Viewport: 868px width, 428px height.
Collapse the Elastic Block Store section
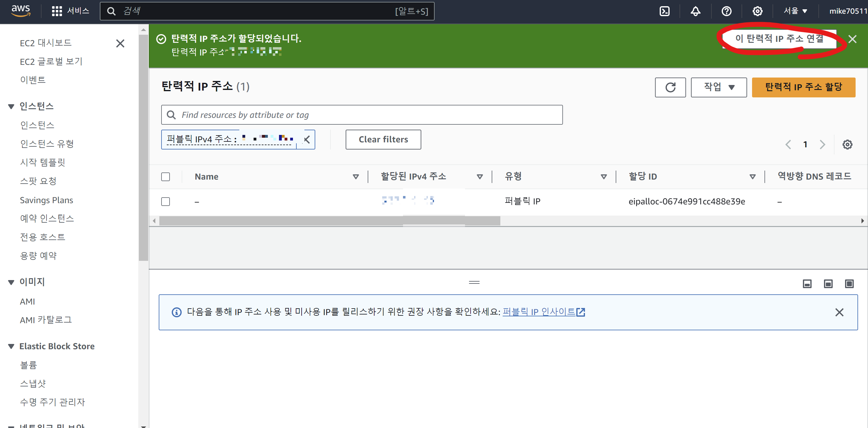(x=11, y=346)
